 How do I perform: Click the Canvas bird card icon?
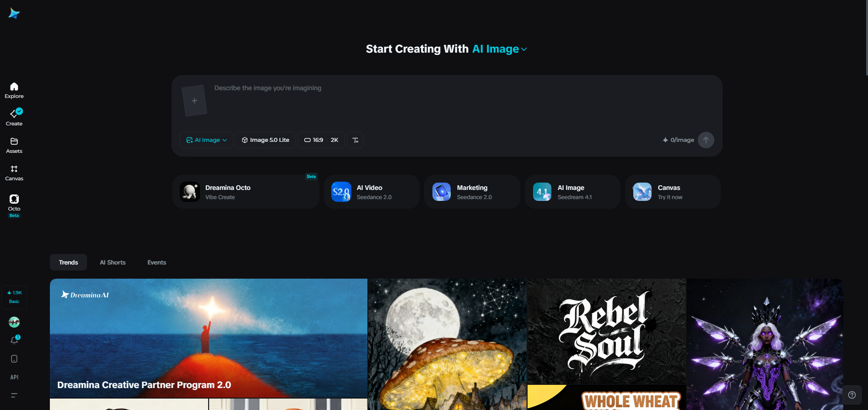click(642, 192)
